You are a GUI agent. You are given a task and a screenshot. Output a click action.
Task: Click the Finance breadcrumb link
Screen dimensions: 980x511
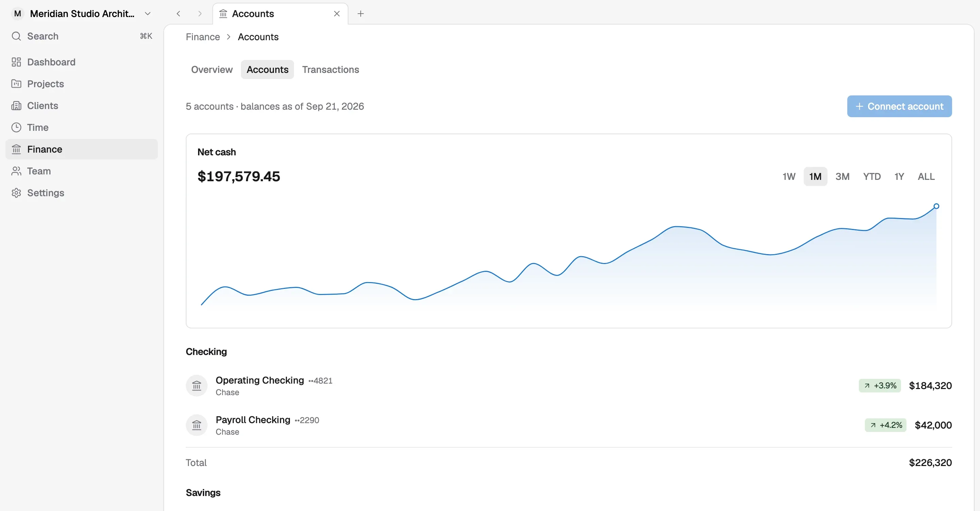pos(203,37)
